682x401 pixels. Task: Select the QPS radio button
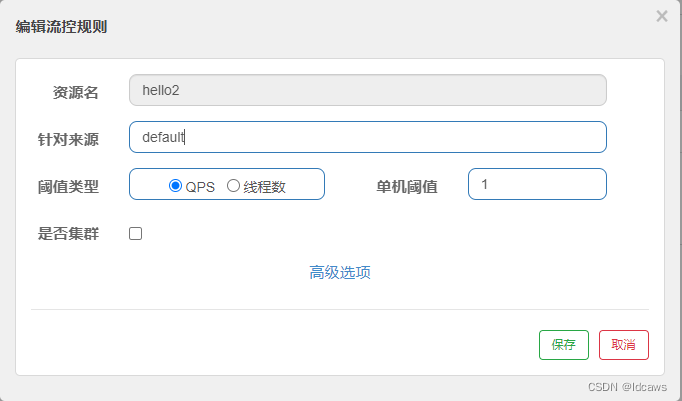click(175, 186)
